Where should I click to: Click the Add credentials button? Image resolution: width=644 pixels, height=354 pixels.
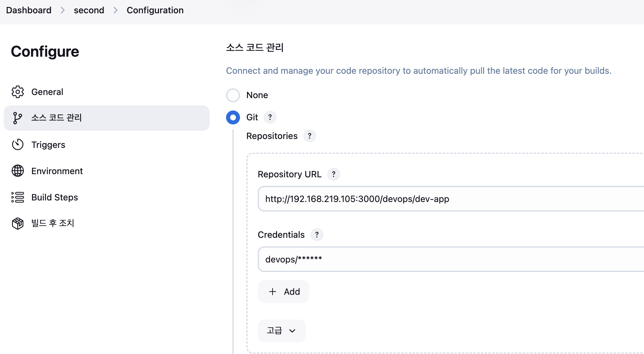(x=283, y=292)
